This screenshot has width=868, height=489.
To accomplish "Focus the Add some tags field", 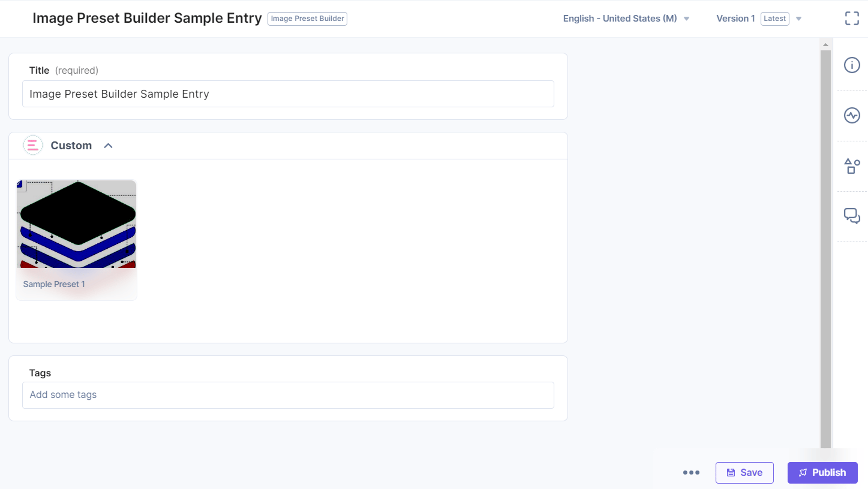I will (288, 395).
